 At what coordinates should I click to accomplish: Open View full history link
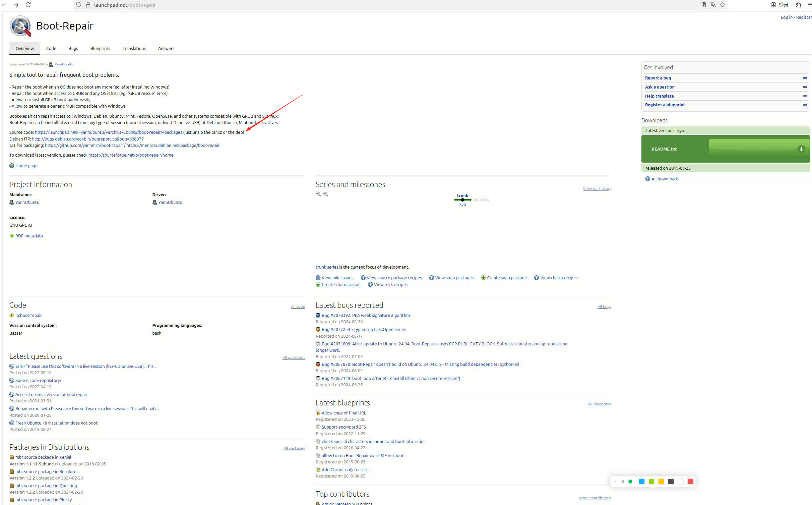point(597,188)
